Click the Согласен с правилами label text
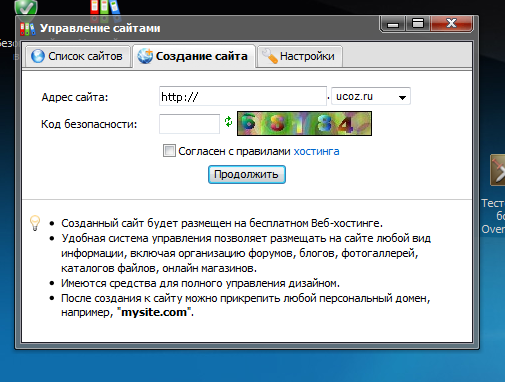 coord(234,151)
